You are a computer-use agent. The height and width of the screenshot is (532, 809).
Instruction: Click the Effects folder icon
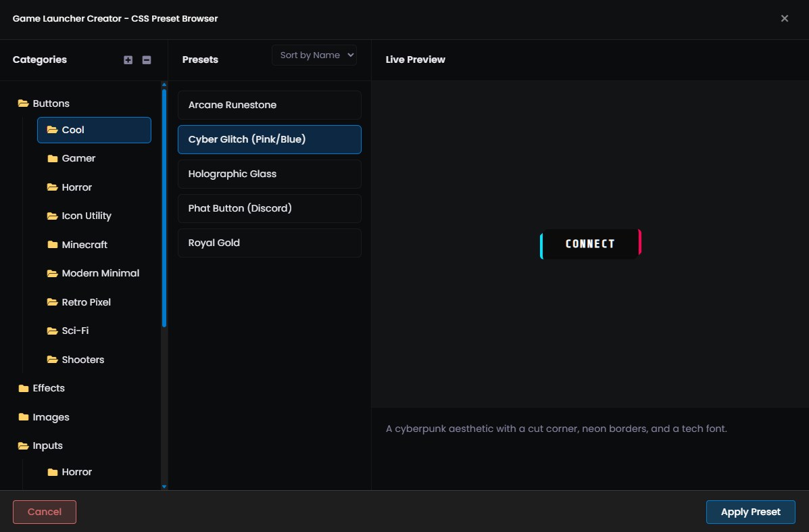(24, 388)
